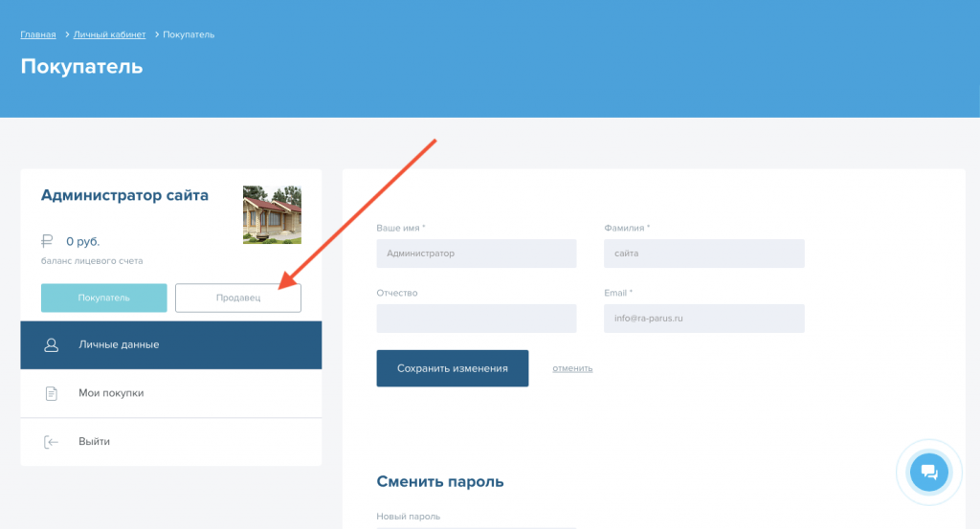Open the live chat bubble icon
Screen dimensions: 980x529
[x=928, y=473]
